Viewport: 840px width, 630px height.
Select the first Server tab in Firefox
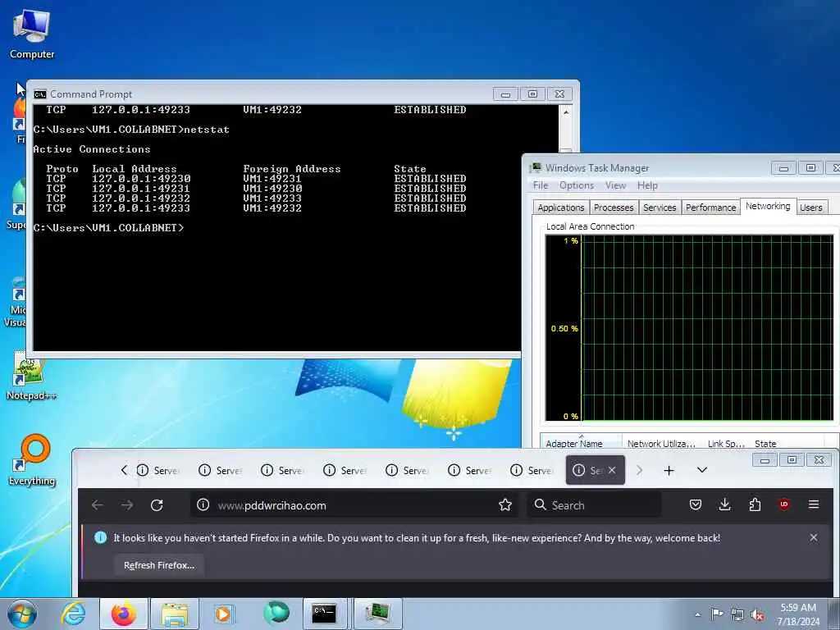point(157,470)
